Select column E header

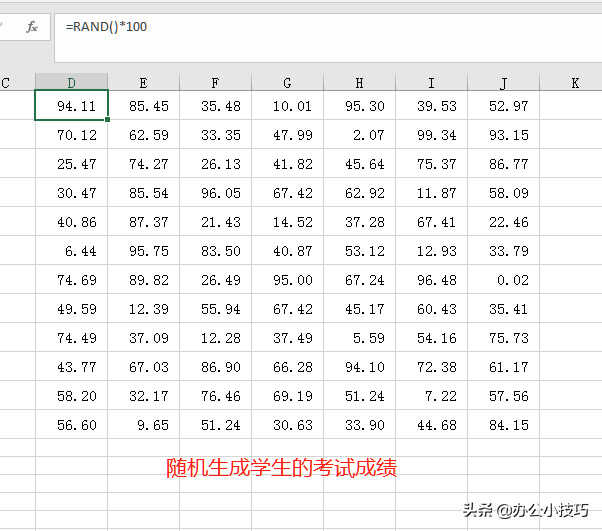(143, 82)
